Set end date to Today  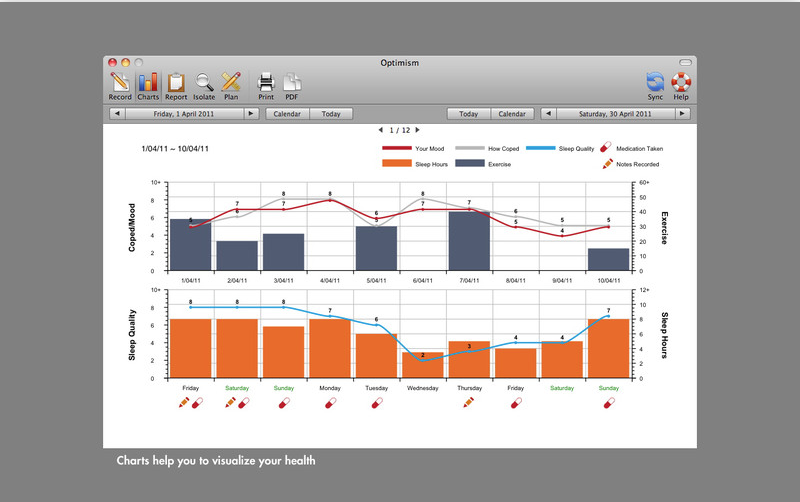tap(468, 114)
